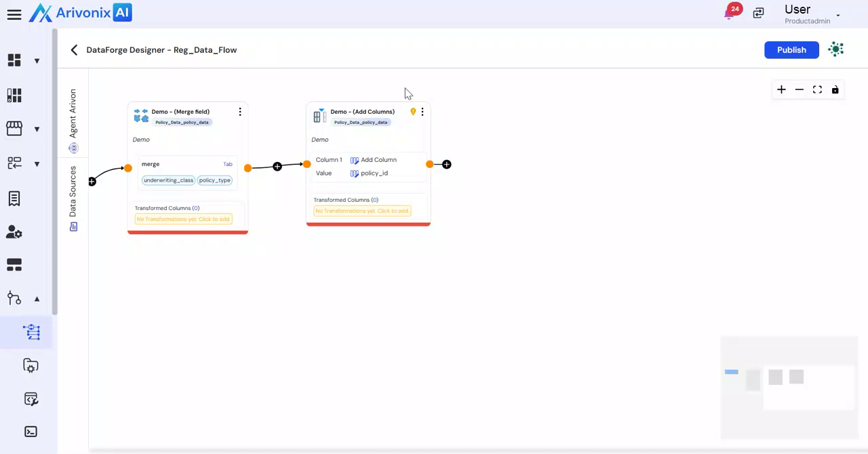The height and width of the screenshot is (454, 868).
Task: Open Merge field node options menu
Action: (x=239, y=112)
